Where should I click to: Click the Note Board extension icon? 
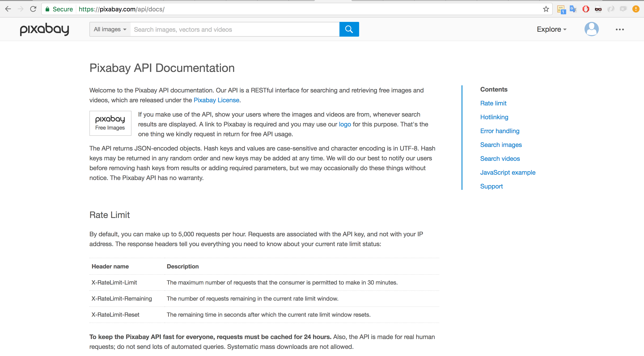pyautogui.click(x=561, y=9)
